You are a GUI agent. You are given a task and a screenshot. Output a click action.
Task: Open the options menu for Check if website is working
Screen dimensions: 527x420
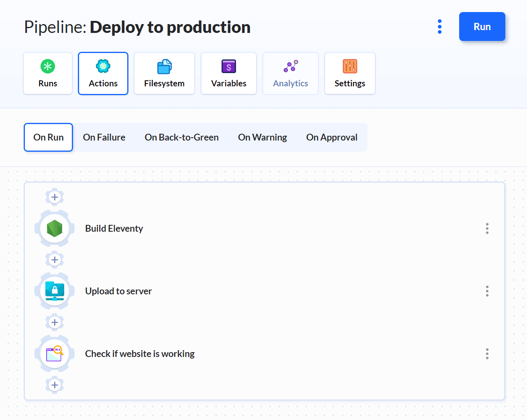tap(487, 353)
